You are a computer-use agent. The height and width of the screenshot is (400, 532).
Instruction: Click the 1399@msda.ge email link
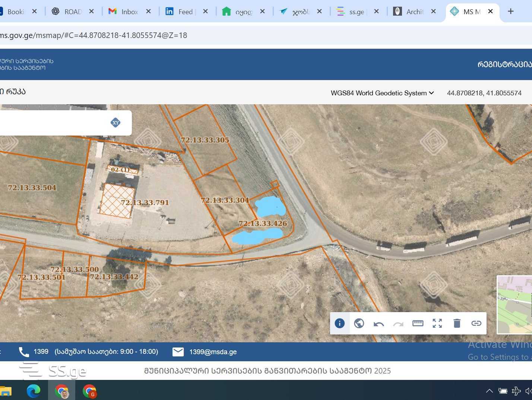point(213,352)
